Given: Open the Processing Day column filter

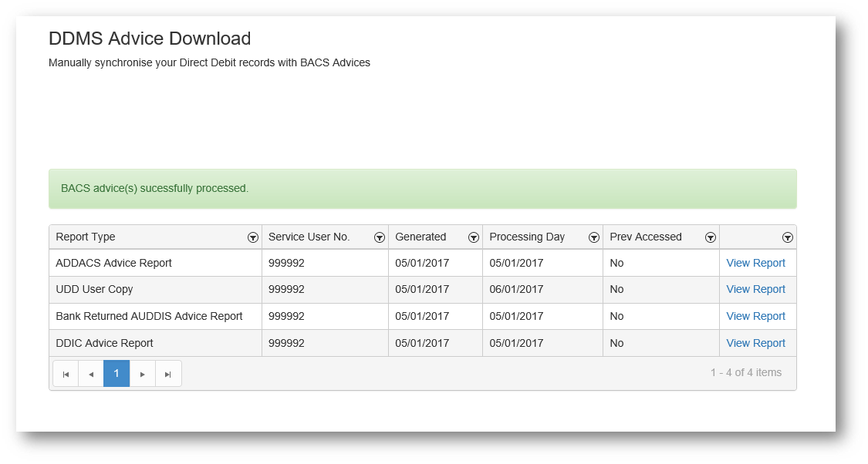Looking at the screenshot, I should point(594,237).
